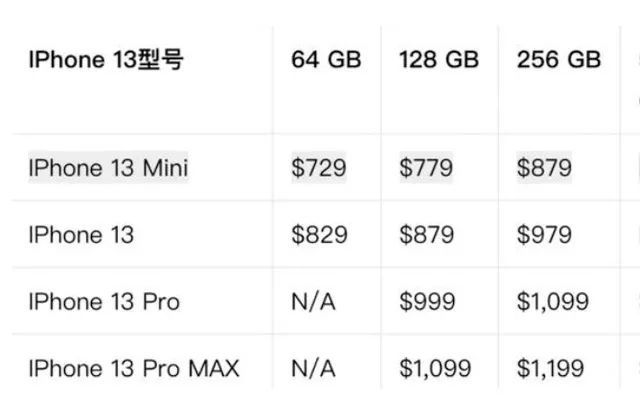The height and width of the screenshot is (401, 640).
Task: Click the IPhone 13 Mini row label
Action: pos(108,168)
